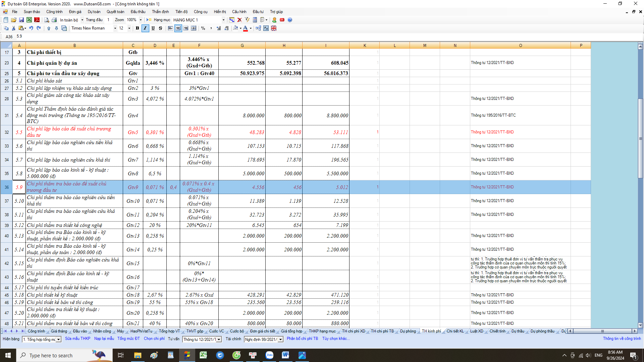Switch to the HaoPhiVatTu sheet tab
The width and height of the screenshot is (644, 362).
pyautogui.click(x=141, y=331)
